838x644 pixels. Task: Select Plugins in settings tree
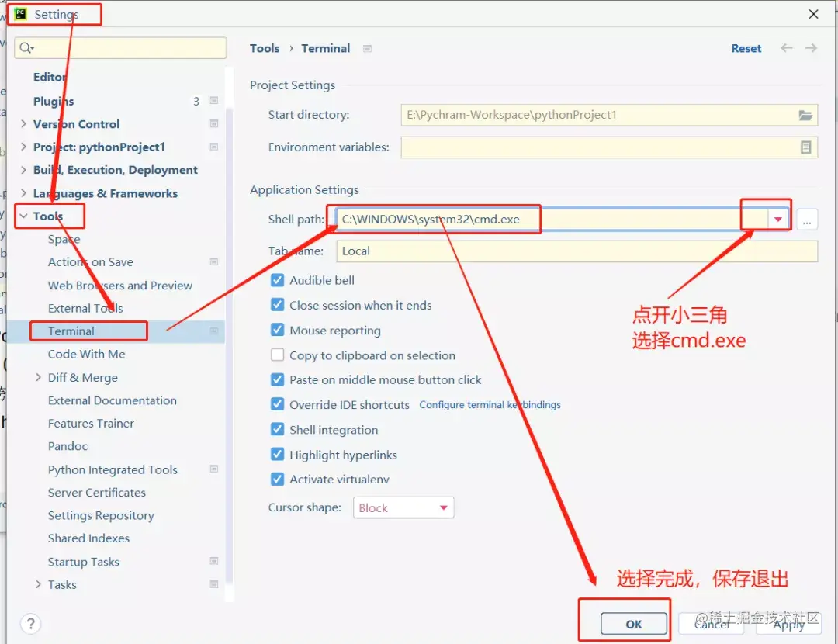click(x=54, y=101)
